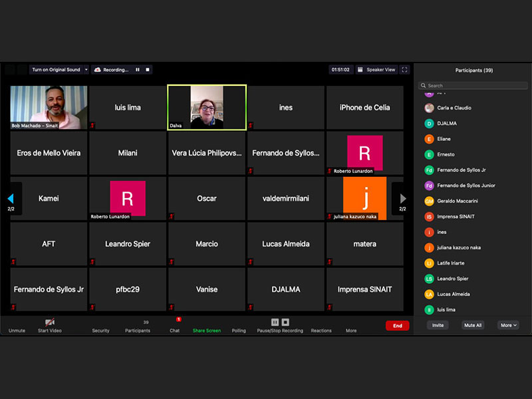Screen dimensions: 532x399
Task: Click the red End button
Action: point(397,326)
